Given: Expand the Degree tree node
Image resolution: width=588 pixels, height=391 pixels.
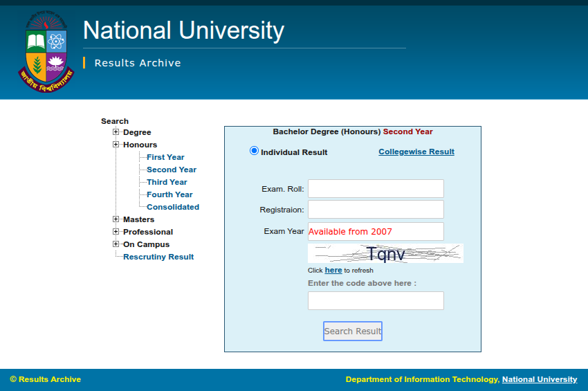Looking at the screenshot, I should pos(116,131).
